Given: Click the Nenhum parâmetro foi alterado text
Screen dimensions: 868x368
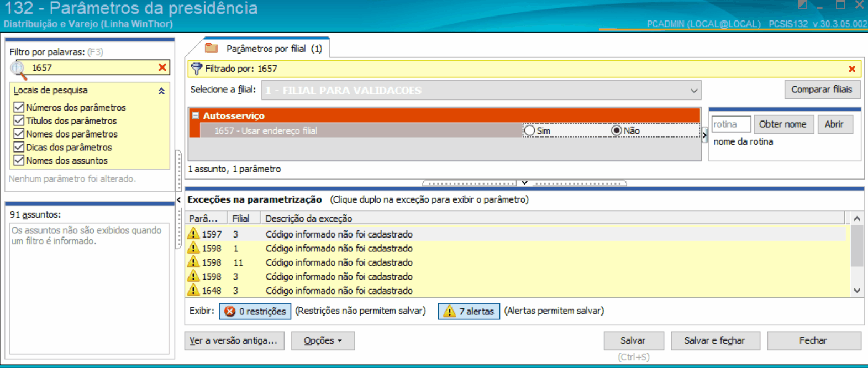Looking at the screenshot, I should pos(72,179).
